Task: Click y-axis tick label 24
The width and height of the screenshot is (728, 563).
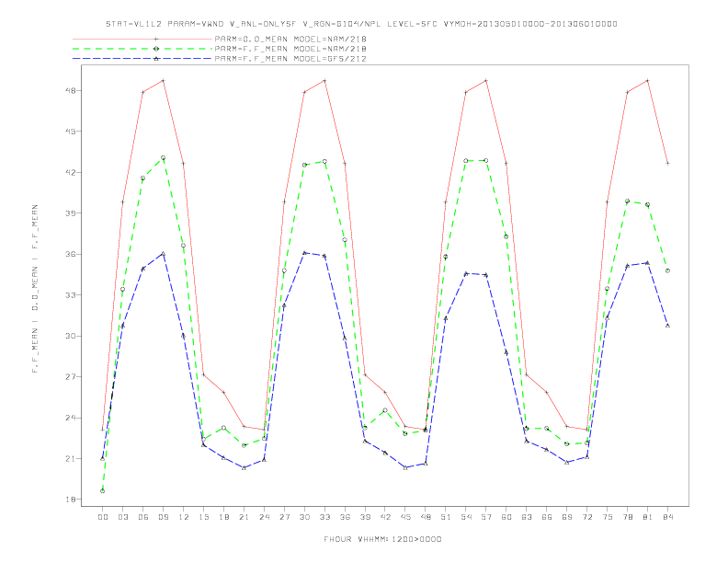Action: [71, 418]
